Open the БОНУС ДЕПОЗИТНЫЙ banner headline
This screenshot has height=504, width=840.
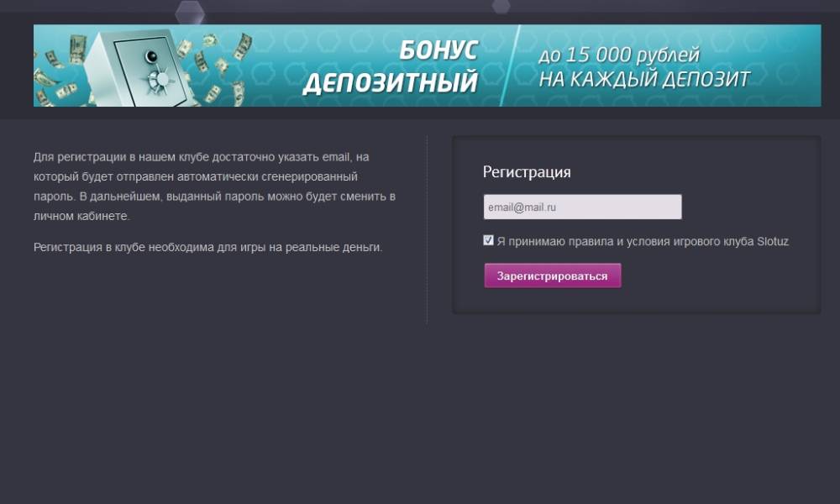coord(391,67)
